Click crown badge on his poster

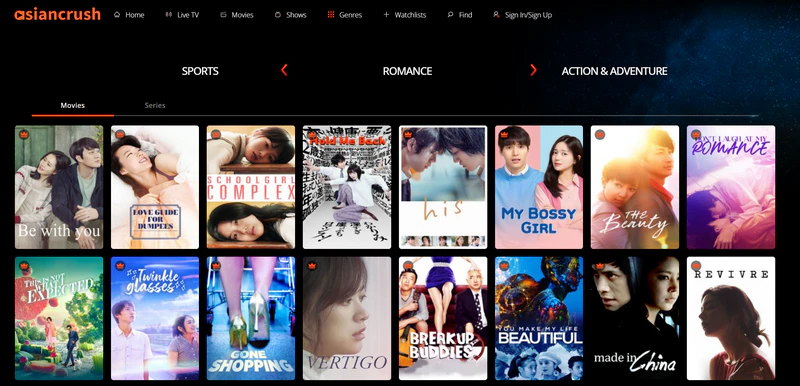(408, 135)
